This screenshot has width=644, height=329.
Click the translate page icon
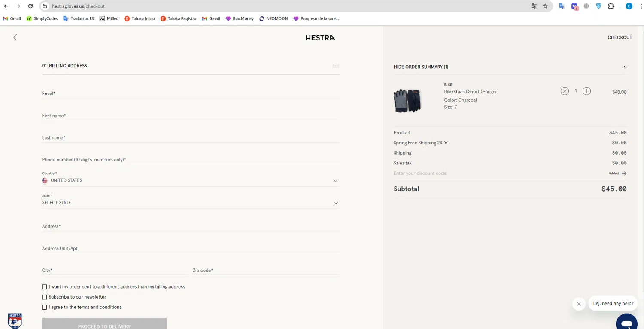coord(534,6)
